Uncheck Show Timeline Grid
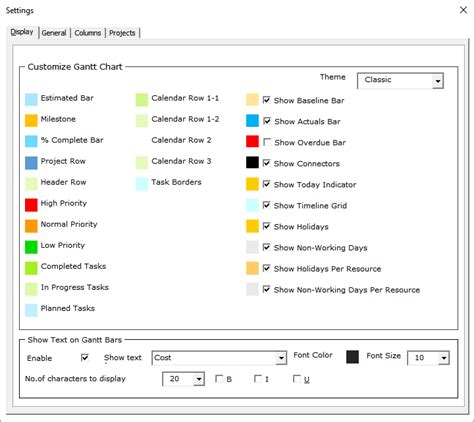The width and height of the screenshot is (474, 422). click(266, 205)
